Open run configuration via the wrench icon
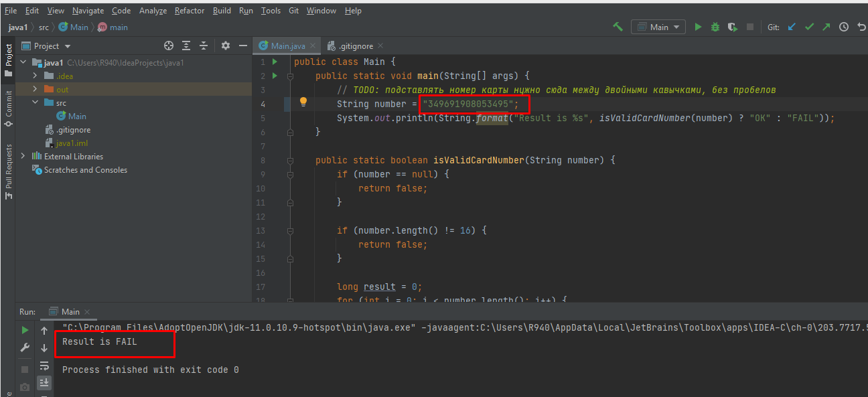Image resolution: width=868 pixels, height=397 pixels. [x=25, y=347]
